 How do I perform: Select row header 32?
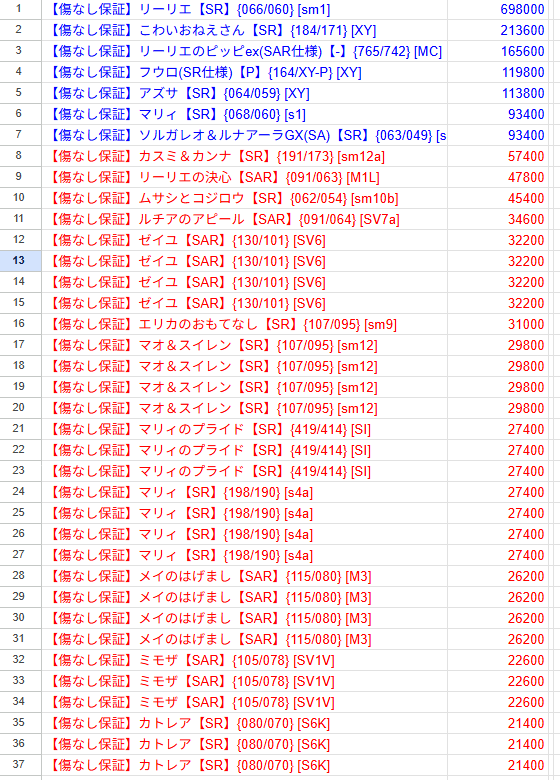(x=20, y=660)
